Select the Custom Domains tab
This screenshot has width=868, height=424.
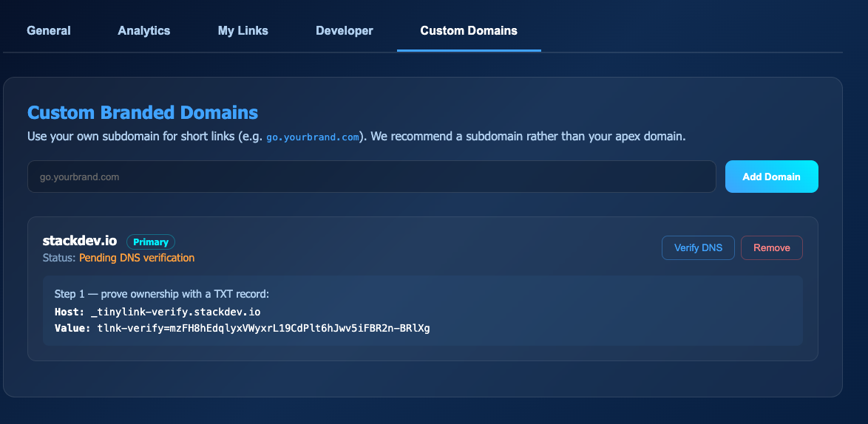tap(469, 31)
